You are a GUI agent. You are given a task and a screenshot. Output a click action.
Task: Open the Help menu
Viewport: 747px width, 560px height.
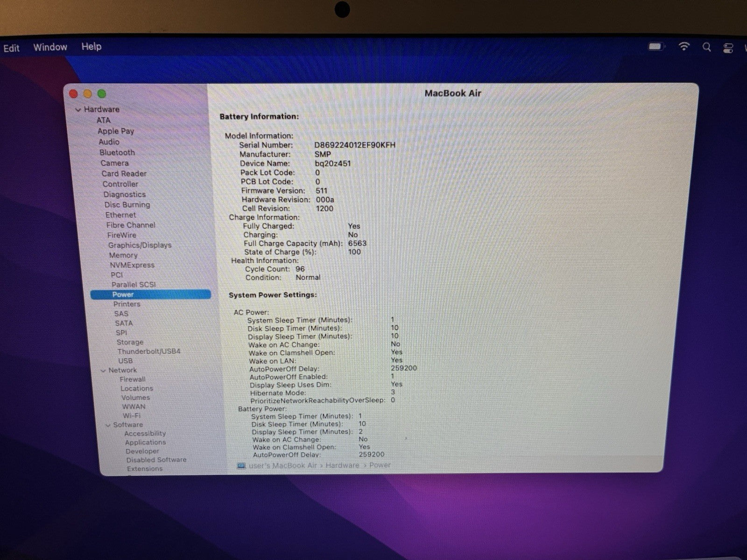pos(91,47)
